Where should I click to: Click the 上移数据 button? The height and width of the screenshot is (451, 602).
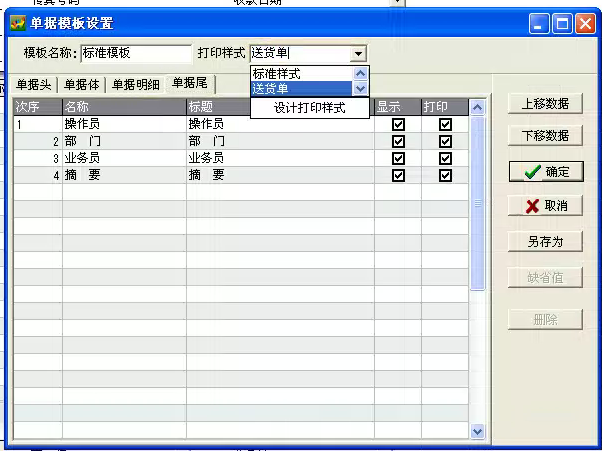click(x=545, y=103)
